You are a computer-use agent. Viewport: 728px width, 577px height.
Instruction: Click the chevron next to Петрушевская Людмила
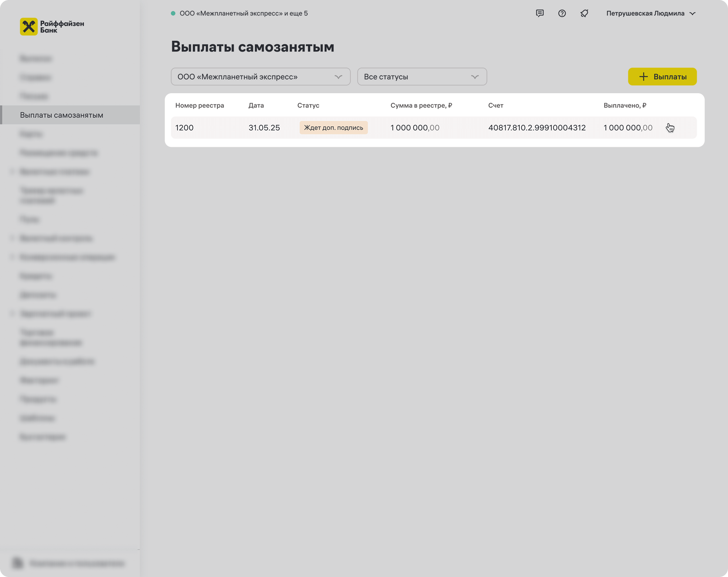coord(692,13)
